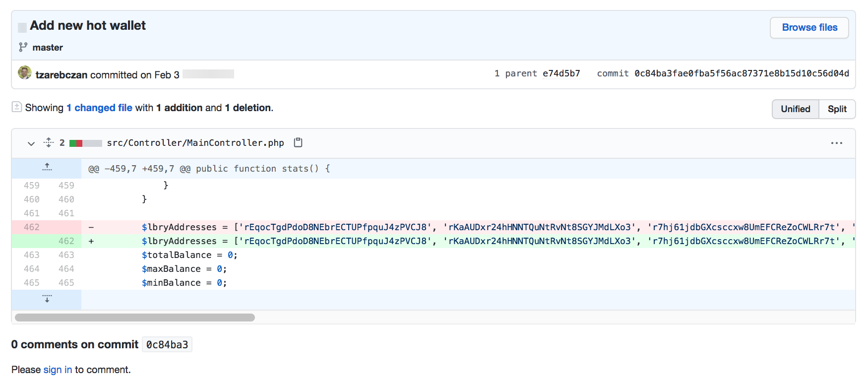Image resolution: width=868 pixels, height=383 pixels.
Task: Click line number 463 in the left column
Action: point(31,255)
